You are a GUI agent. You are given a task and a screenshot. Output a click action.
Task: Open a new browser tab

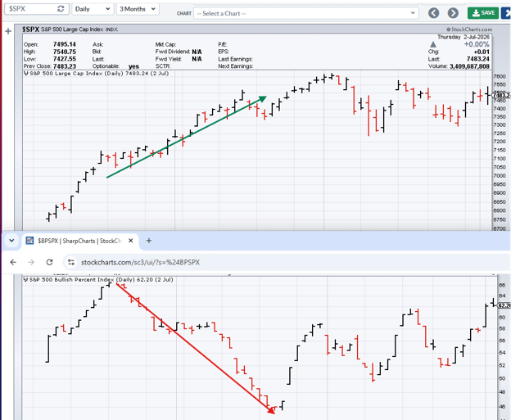149,241
